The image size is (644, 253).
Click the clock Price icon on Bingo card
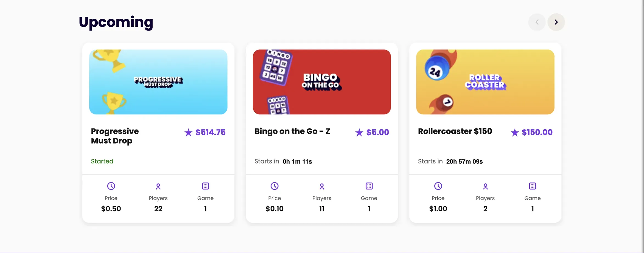pyautogui.click(x=275, y=186)
